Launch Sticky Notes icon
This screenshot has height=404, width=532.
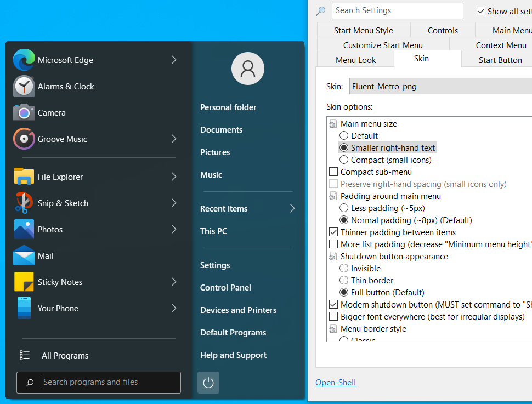[x=24, y=282]
